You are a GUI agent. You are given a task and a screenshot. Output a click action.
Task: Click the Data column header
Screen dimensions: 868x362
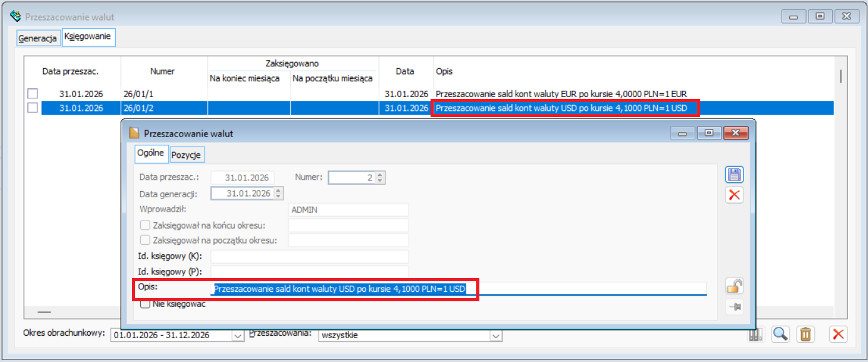click(x=406, y=71)
